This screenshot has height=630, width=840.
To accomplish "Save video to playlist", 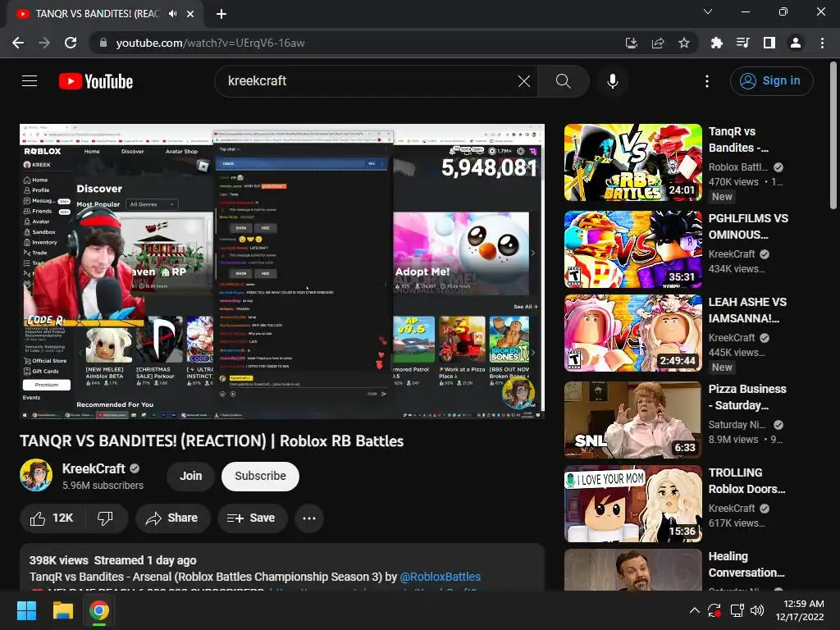I will click(x=252, y=518).
